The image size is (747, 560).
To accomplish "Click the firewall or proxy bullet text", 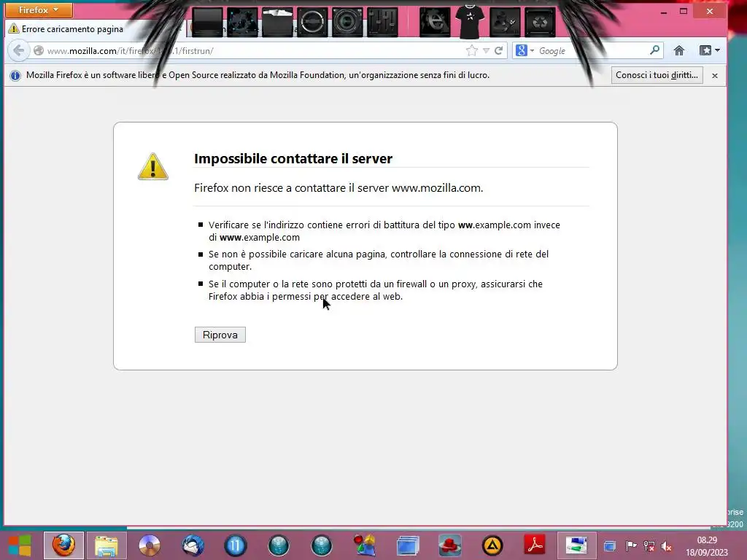I will click(x=376, y=290).
